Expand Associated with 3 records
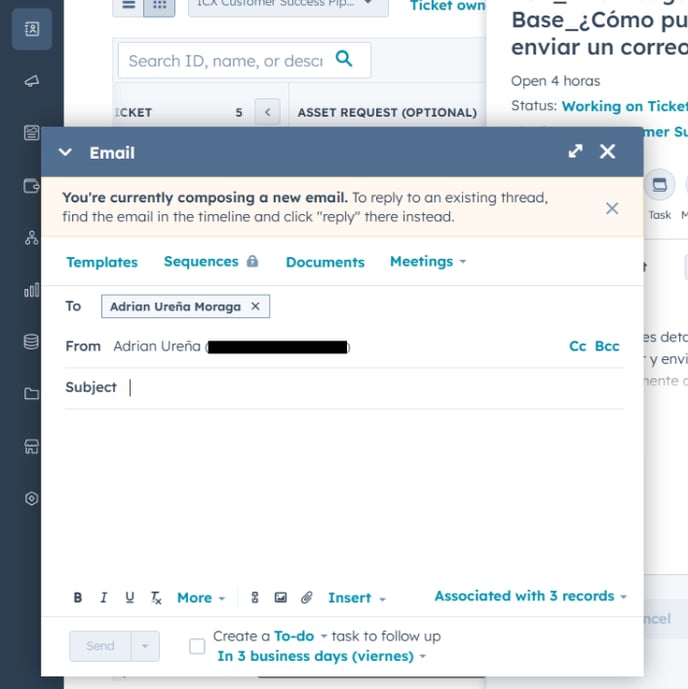Screen dimensions: 688x689 tap(531, 596)
